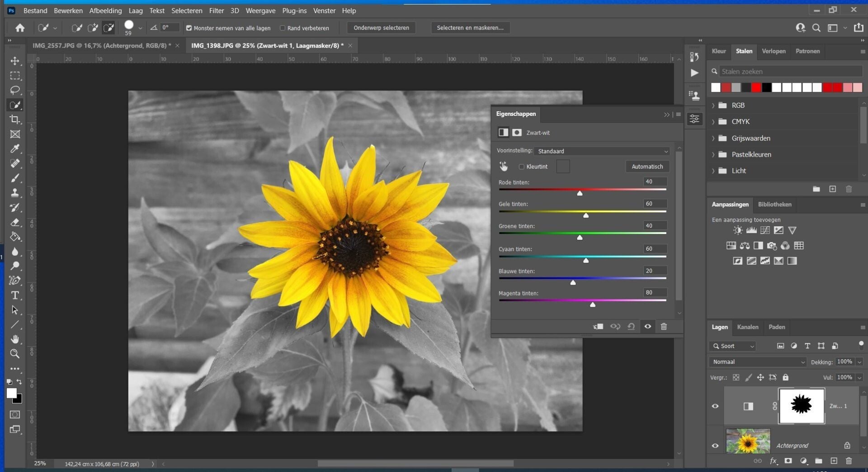Hide the Achtergrond layer
This screenshot has height=472, width=868.
[715, 445]
